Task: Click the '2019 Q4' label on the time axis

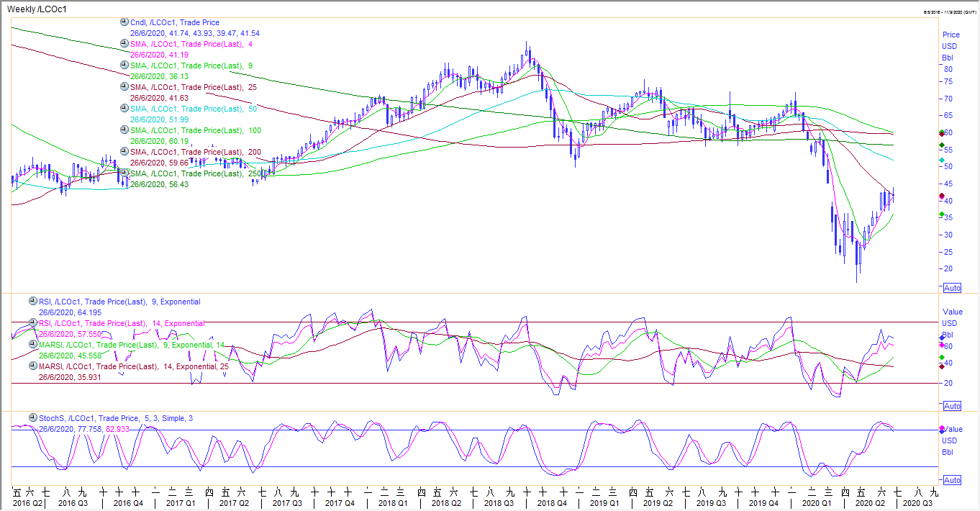Action: 763,505
